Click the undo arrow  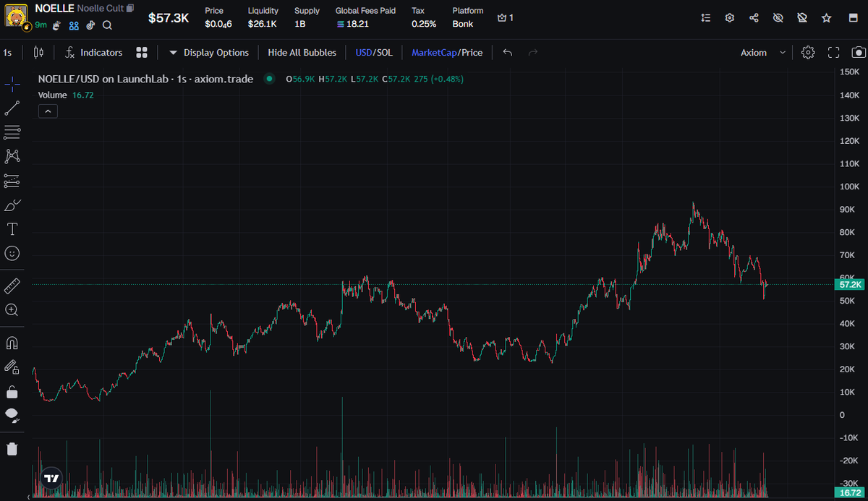[x=508, y=53]
